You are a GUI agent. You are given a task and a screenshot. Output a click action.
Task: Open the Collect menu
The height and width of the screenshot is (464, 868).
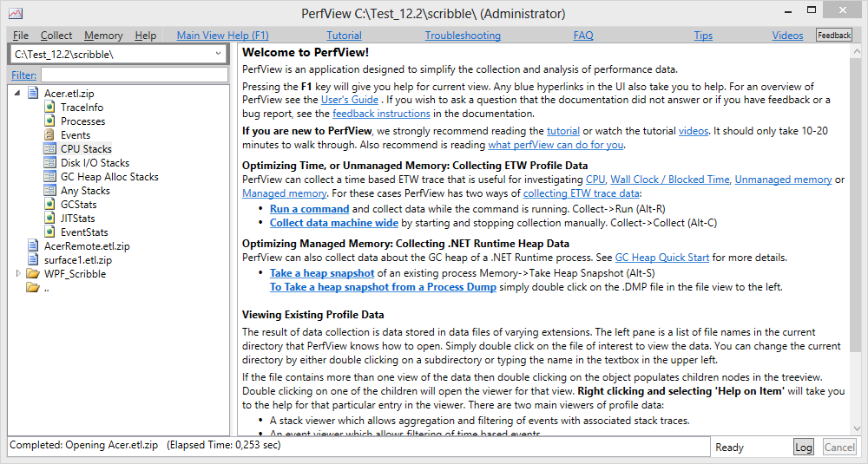pyautogui.click(x=56, y=36)
